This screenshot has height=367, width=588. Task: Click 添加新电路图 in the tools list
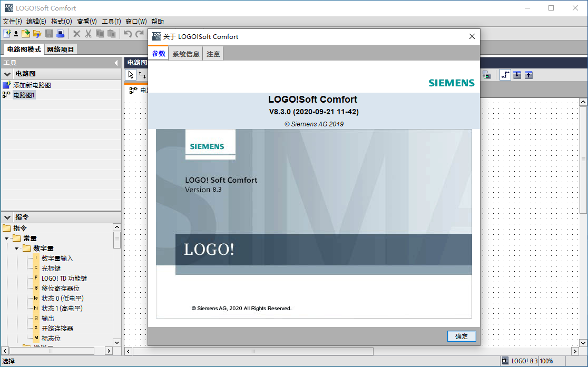click(32, 85)
